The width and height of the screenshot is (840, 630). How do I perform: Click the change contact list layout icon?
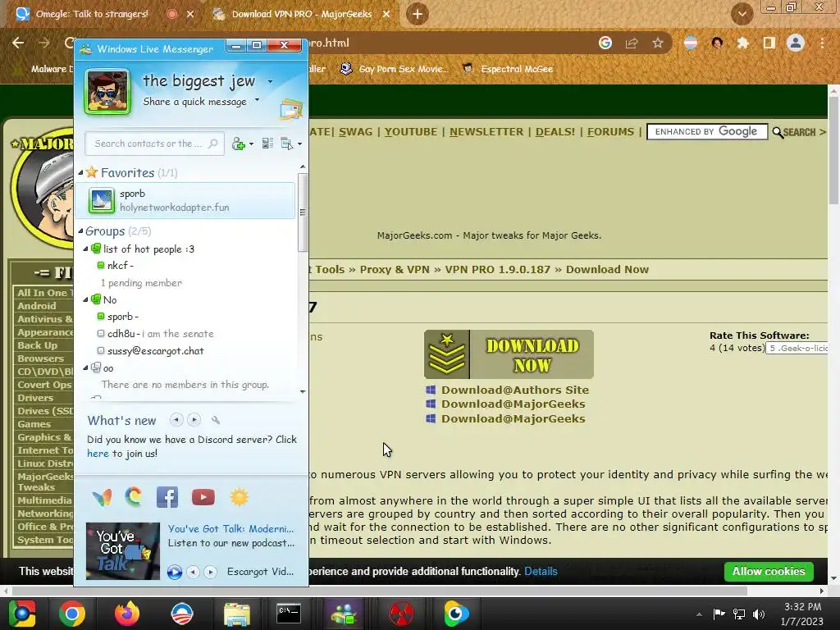[267, 143]
